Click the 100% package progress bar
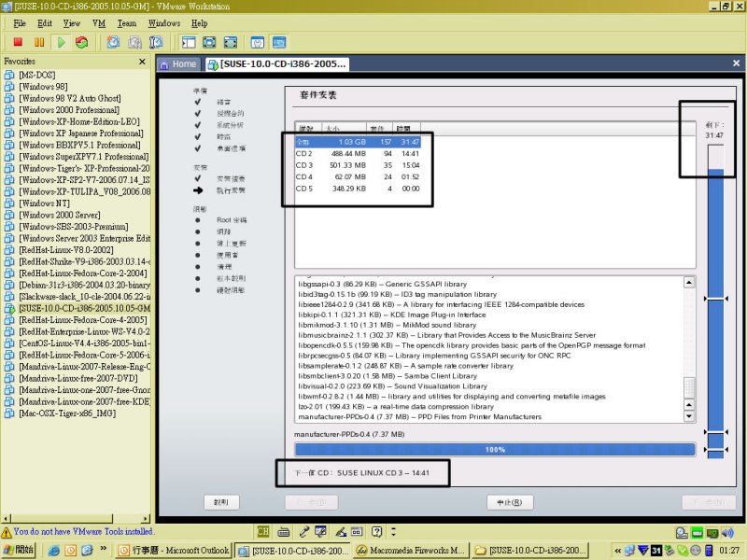 pos(495,449)
